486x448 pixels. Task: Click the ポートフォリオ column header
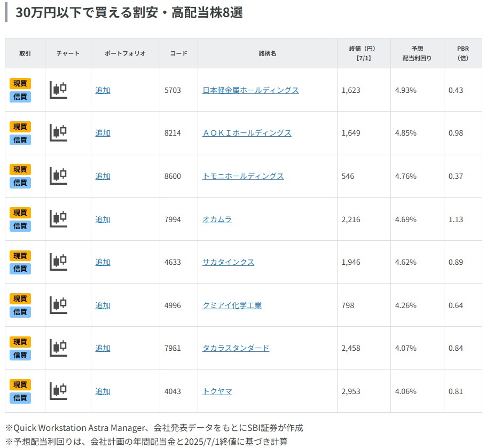coord(125,53)
